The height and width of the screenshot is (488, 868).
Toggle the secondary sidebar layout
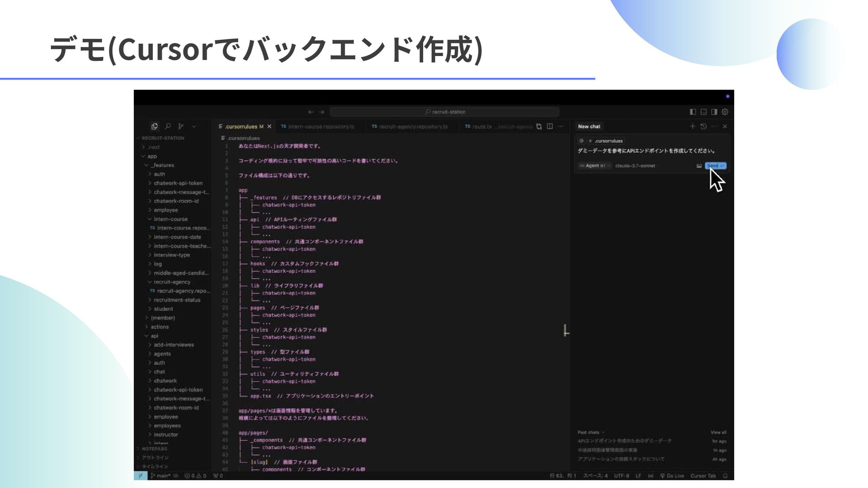coord(714,112)
